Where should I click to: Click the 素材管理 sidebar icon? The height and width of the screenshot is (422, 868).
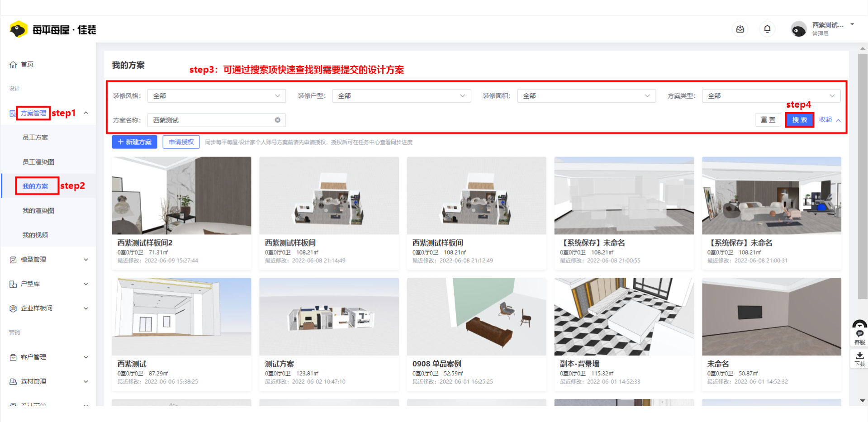tap(13, 382)
